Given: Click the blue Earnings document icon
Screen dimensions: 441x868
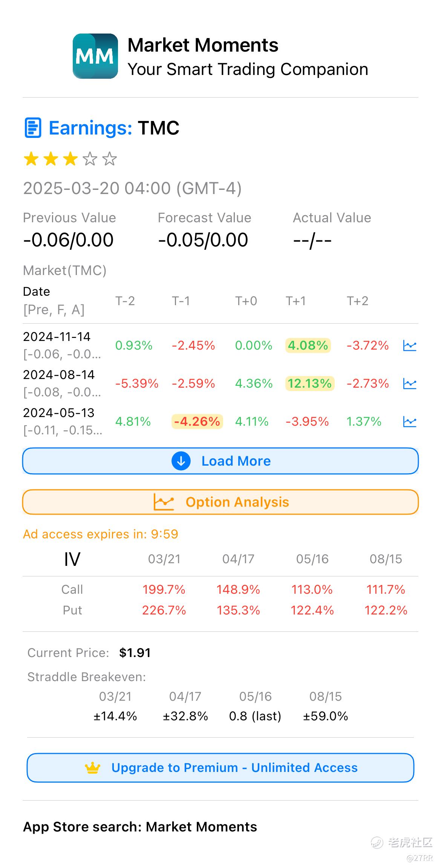Looking at the screenshot, I should tap(33, 128).
